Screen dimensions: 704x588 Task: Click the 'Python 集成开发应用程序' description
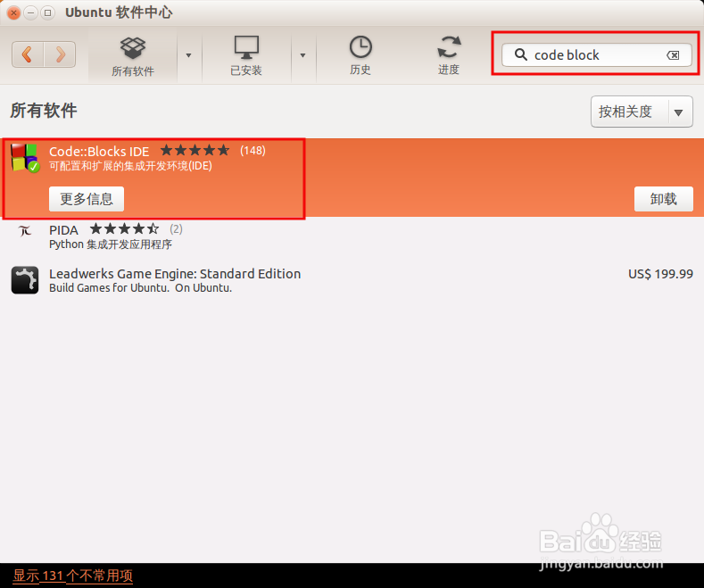click(x=111, y=244)
